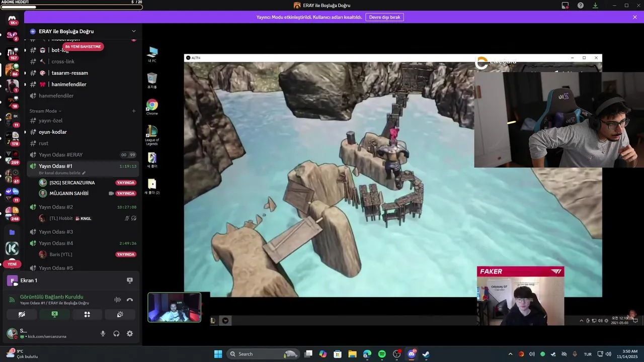The width and height of the screenshot is (644, 362).
Task: Open the blue server folder icon
Action: (x=12, y=232)
